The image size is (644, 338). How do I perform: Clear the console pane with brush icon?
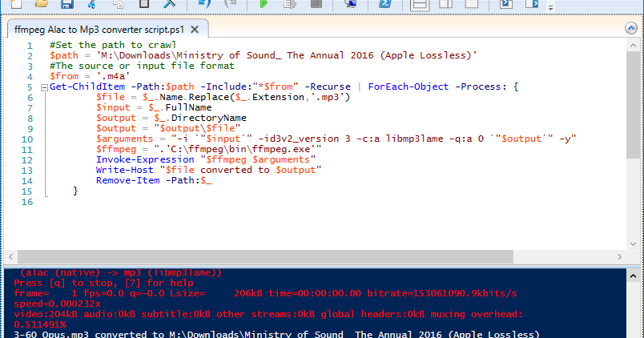tap(169, 4)
